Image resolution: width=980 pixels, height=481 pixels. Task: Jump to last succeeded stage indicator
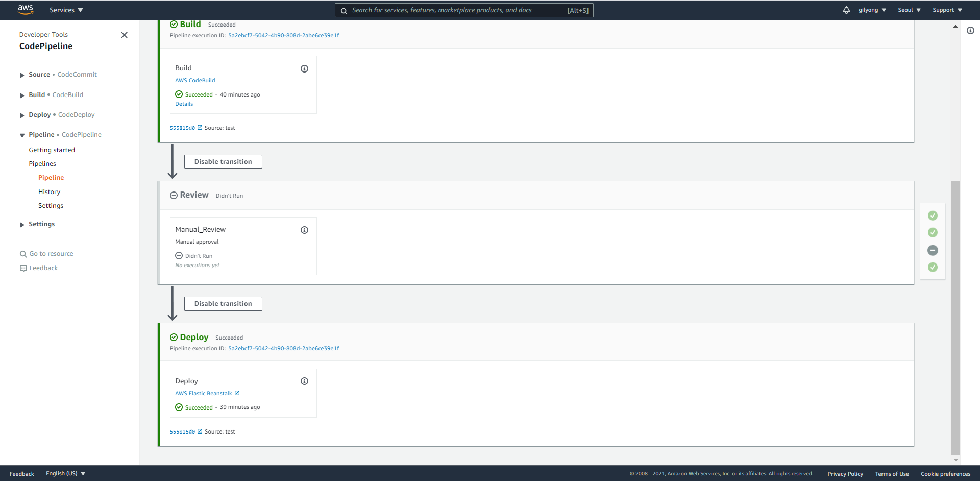933,267
